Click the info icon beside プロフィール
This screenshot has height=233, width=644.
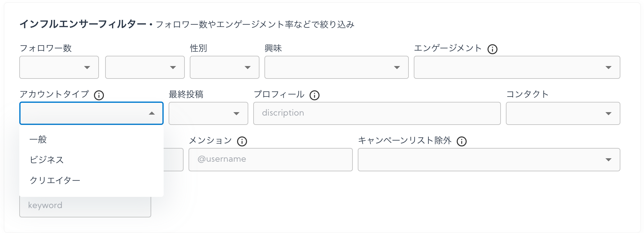tap(315, 95)
